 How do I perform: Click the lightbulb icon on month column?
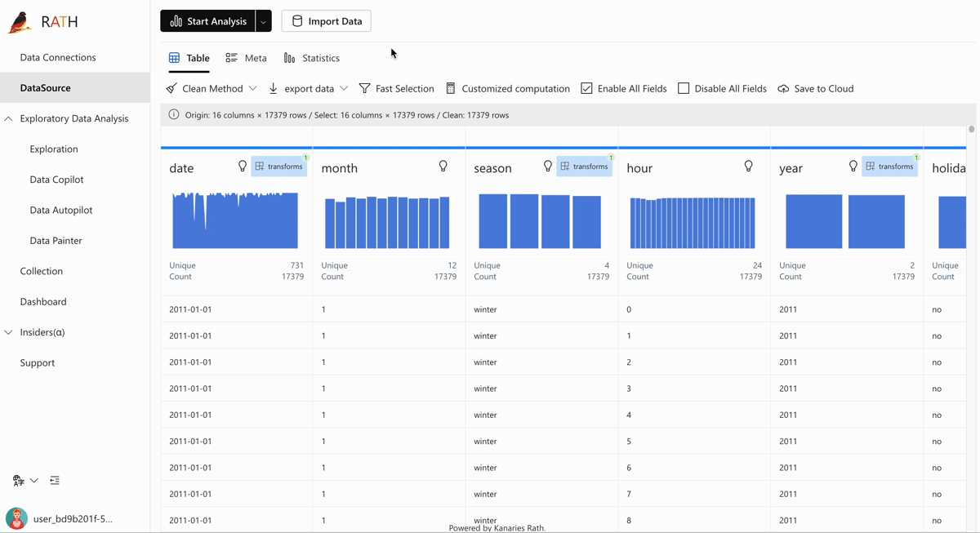click(443, 166)
